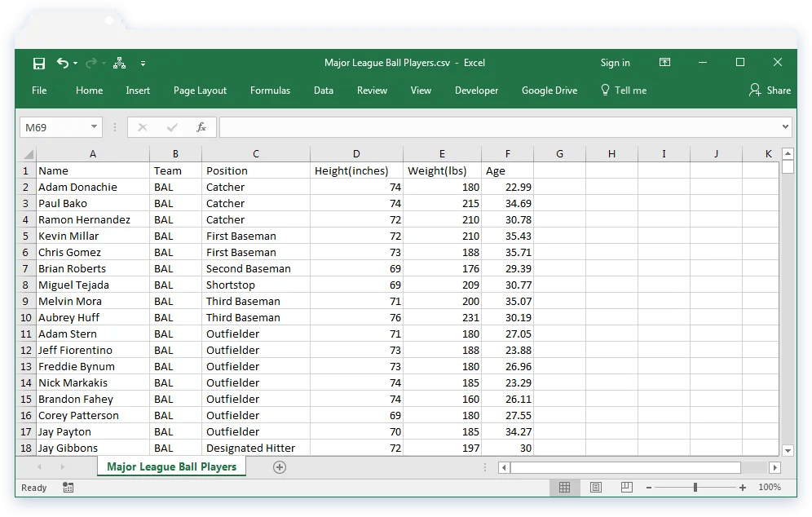Click the Select All corner triangle
812x517 pixels.
point(29,154)
